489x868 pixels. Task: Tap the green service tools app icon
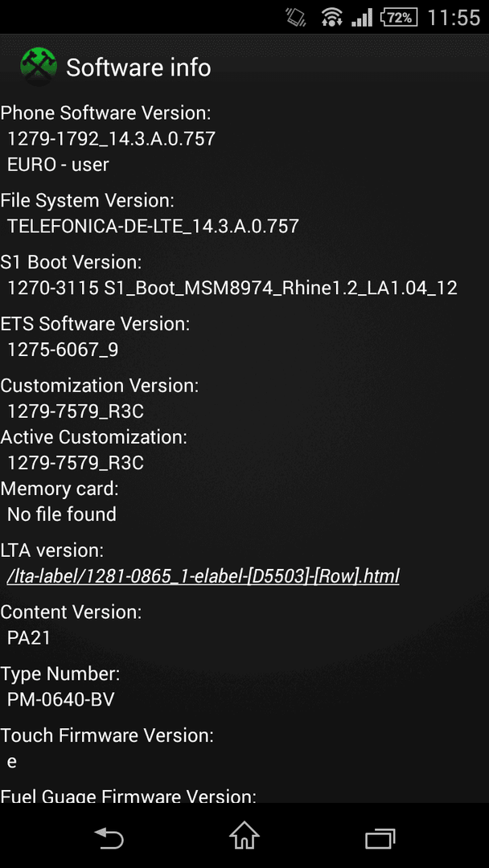click(39, 67)
